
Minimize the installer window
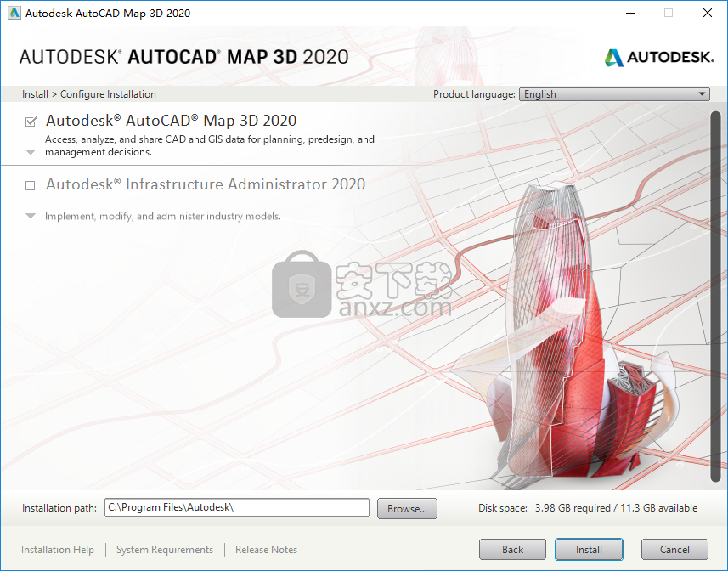click(630, 13)
